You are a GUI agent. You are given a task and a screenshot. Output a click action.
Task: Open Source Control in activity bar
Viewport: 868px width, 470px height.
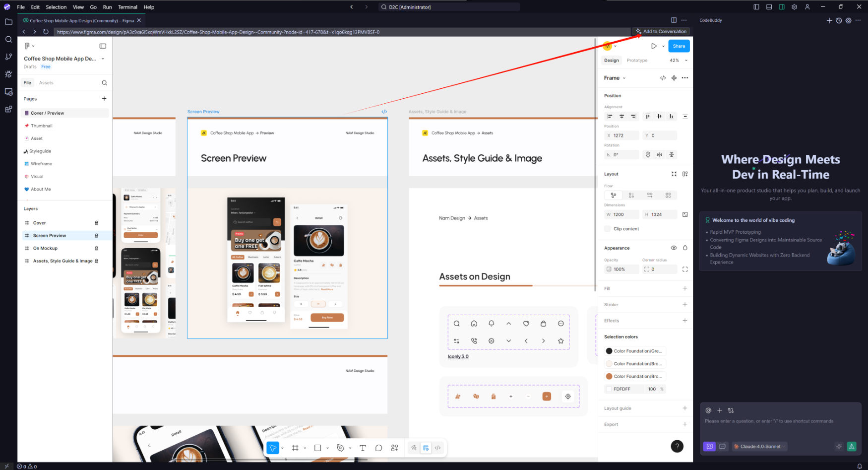[8, 57]
